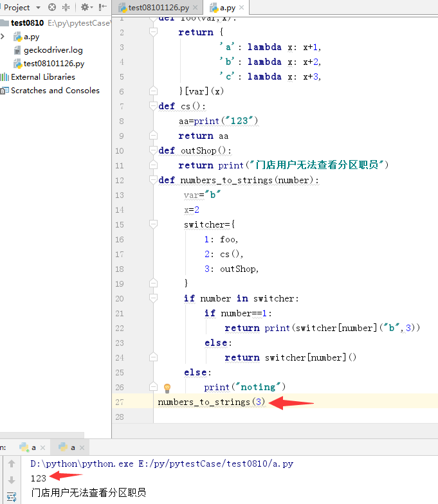Click the lightbulb intention icon on line 26
Screen dimensions: 438x504
click(167, 388)
